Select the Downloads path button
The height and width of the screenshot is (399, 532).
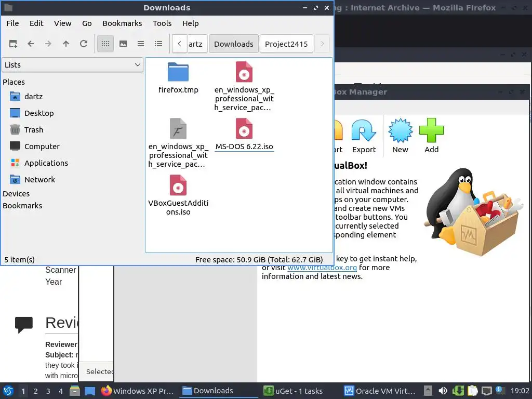tap(234, 44)
